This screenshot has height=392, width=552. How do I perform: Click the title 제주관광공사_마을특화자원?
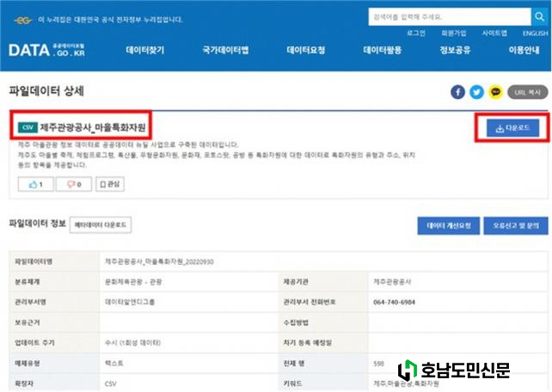click(x=93, y=127)
